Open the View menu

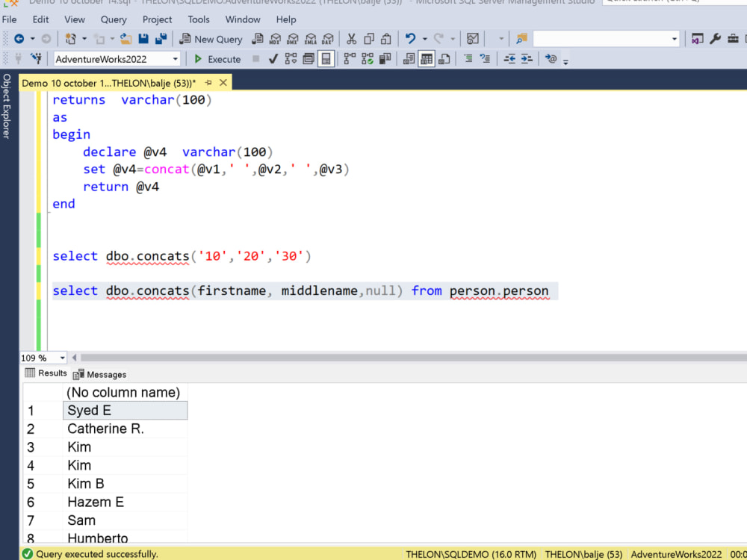tap(75, 19)
